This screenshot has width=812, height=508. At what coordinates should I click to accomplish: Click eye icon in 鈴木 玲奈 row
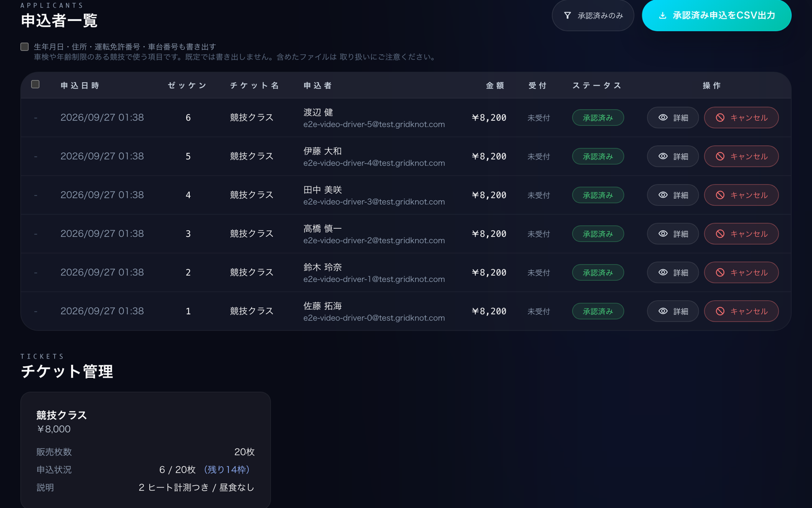point(663,272)
